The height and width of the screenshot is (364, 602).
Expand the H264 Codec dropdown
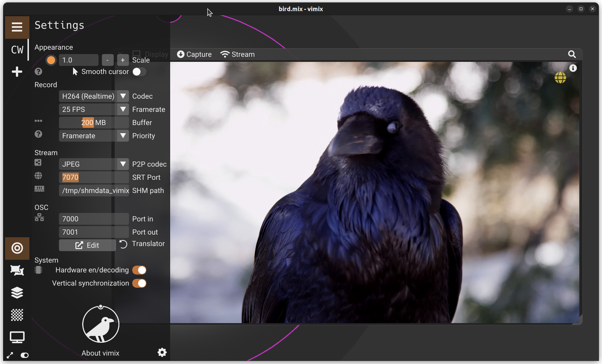point(123,96)
